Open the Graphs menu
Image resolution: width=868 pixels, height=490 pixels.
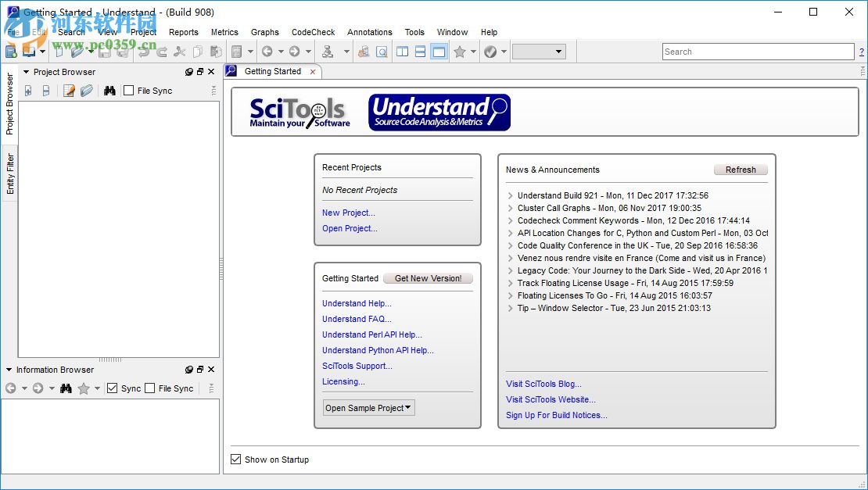(x=264, y=32)
